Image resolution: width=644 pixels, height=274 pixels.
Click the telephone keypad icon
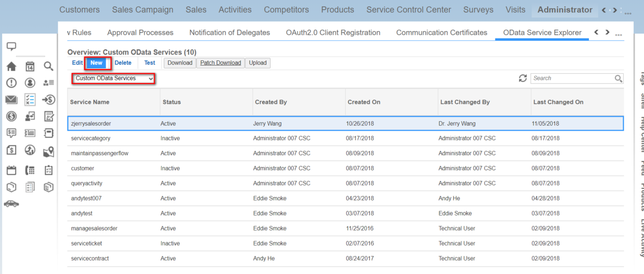pyautogui.click(x=30, y=170)
